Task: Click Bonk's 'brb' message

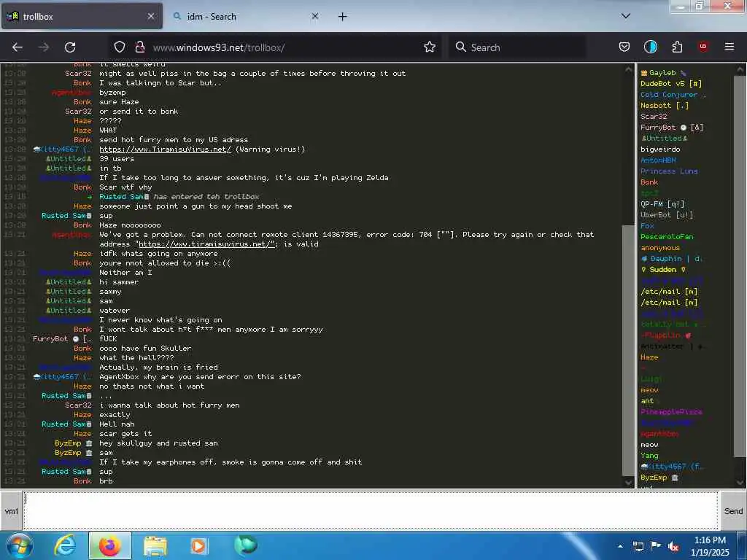Action: pos(106,481)
